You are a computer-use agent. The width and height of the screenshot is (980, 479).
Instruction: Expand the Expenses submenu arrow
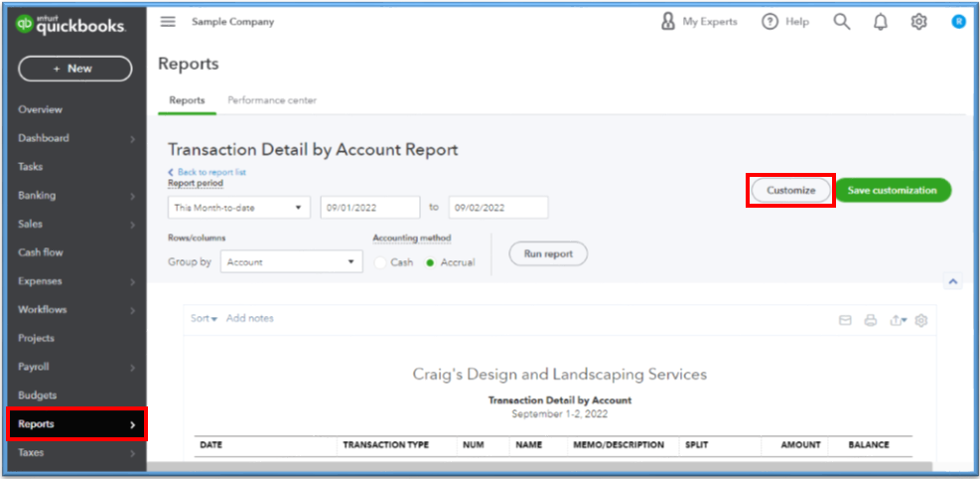coord(132,282)
